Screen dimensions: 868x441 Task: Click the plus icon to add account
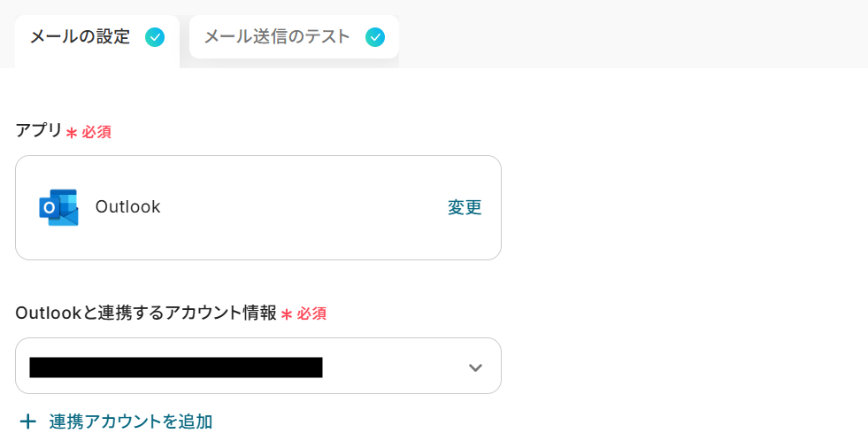(28, 422)
